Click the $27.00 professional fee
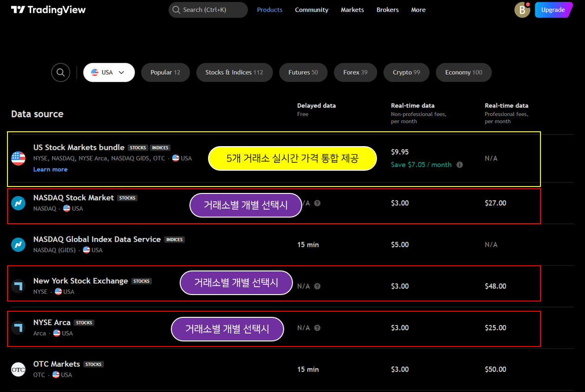 [x=495, y=203]
